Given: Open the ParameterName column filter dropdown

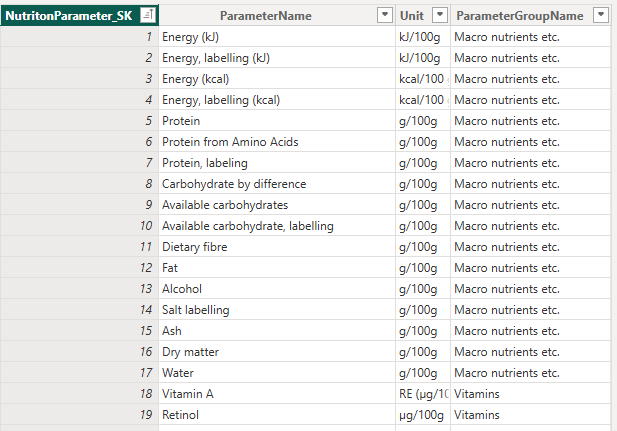Looking at the screenshot, I should tap(385, 15).
